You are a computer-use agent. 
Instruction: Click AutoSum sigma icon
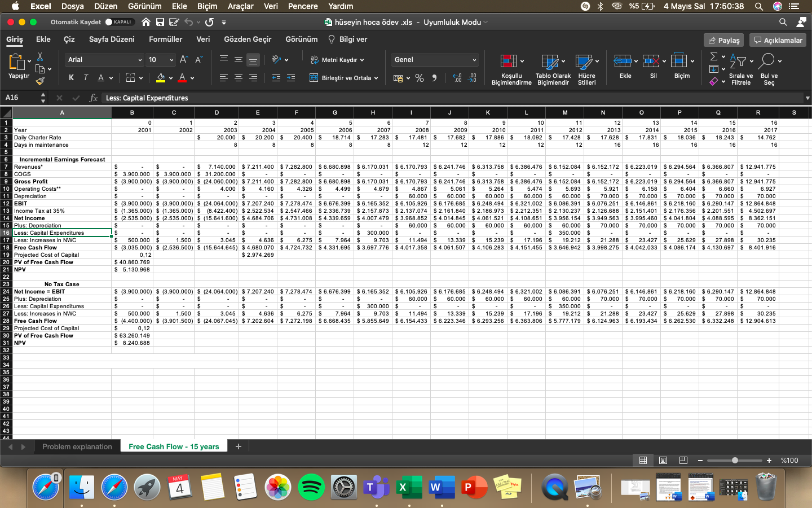tap(714, 56)
